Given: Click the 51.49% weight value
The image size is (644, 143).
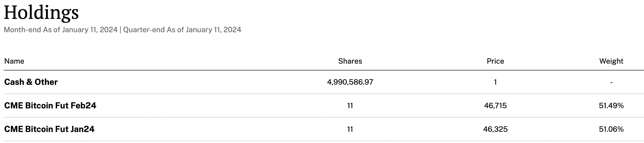Looking at the screenshot, I should [611, 106].
